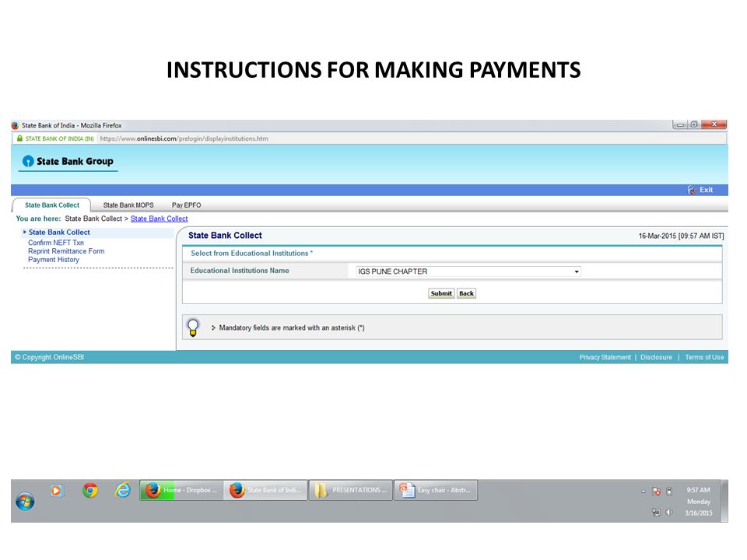The width and height of the screenshot is (747, 560).
Task: Click the taskbar clock 9:57 AM
Action: 698,490
